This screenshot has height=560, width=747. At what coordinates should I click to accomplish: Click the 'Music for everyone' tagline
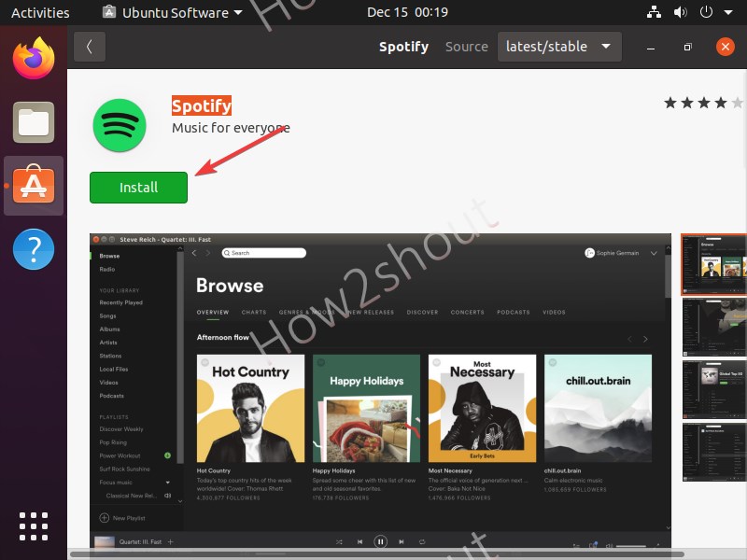pos(231,128)
